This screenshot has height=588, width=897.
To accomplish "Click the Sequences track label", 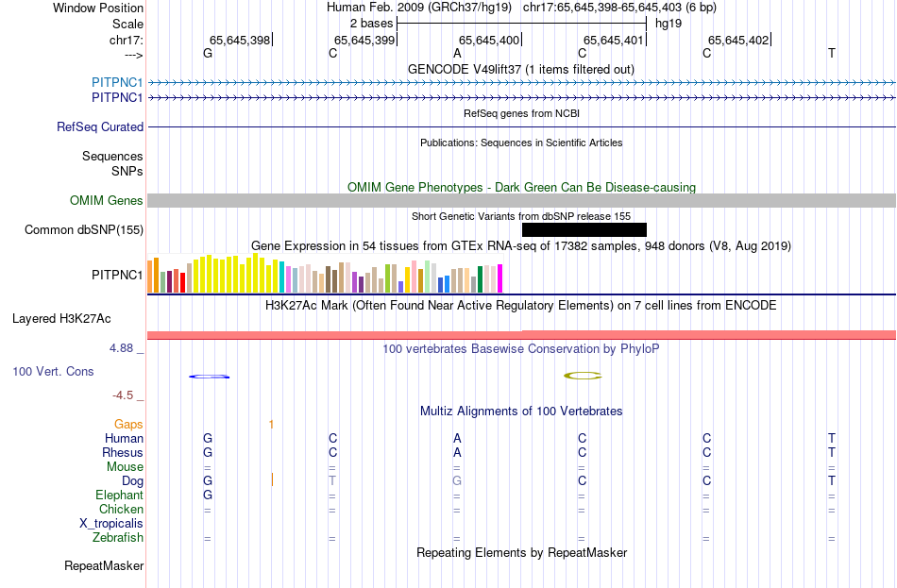I will [112, 156].
